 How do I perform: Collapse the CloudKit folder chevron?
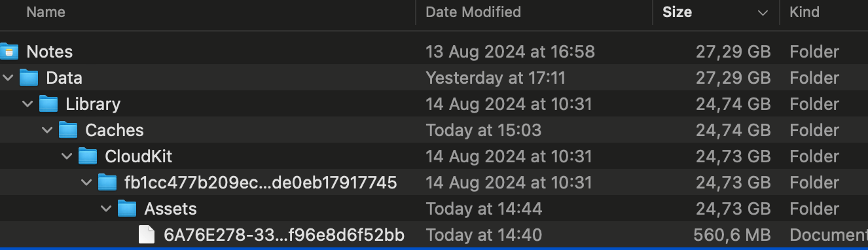click(x=67, y=156)
